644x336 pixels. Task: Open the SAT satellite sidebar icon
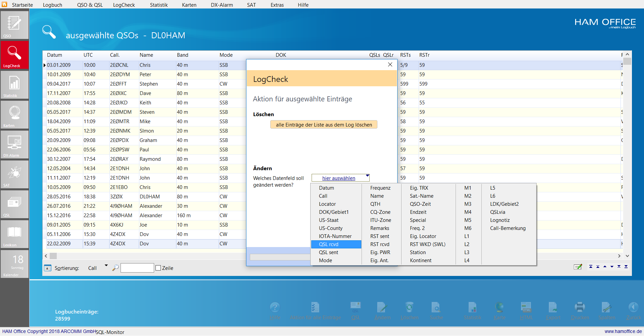point(14,174)
